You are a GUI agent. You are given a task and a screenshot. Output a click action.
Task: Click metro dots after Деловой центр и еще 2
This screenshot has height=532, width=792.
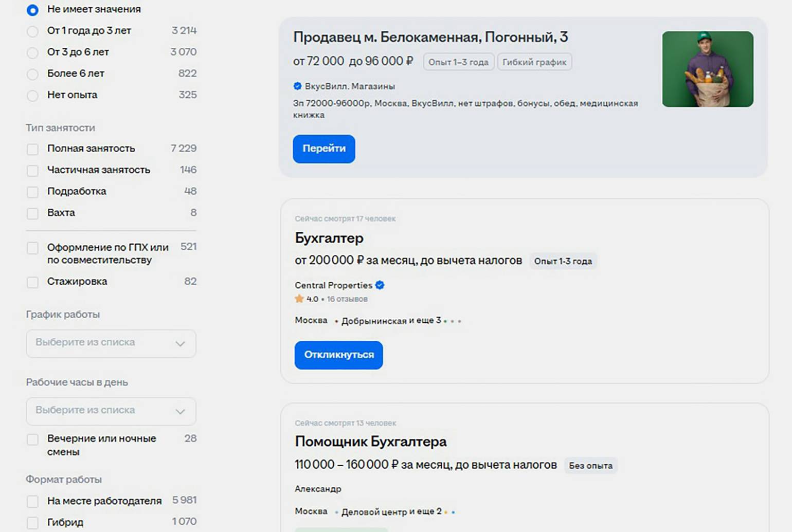coord(449,512)
